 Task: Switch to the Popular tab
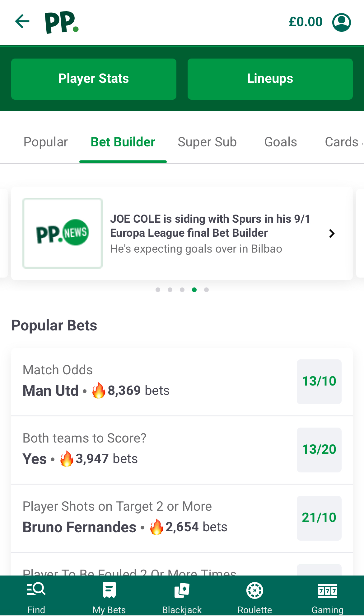(x=45, y=142)
